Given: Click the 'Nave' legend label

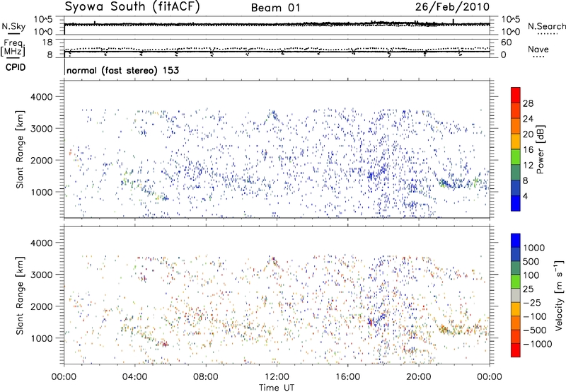Looking at the screenshot, I should (538, 50).
